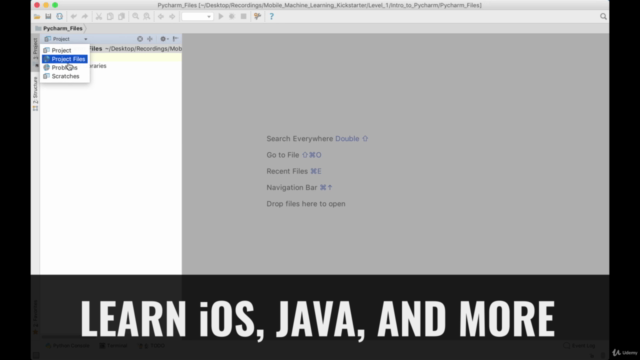Open the run configuration combo box
The image size is (640, 360).
(197, 16)
